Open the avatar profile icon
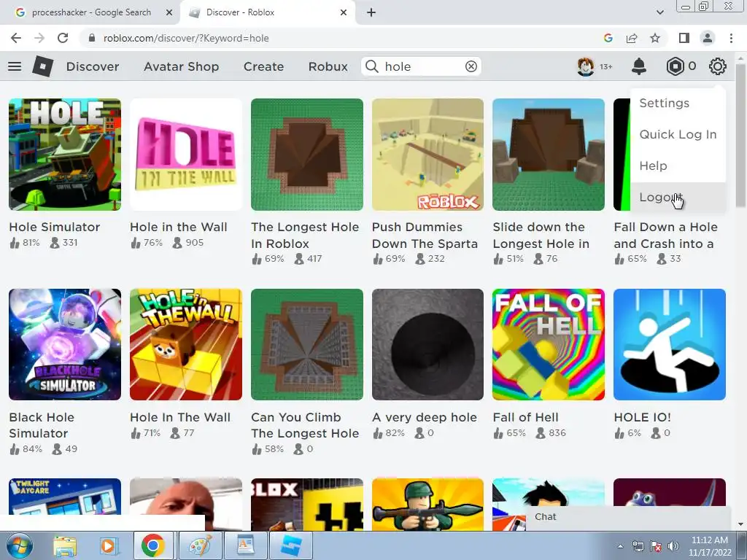This screenshot has height=560, width=747. tap(586, 66)
